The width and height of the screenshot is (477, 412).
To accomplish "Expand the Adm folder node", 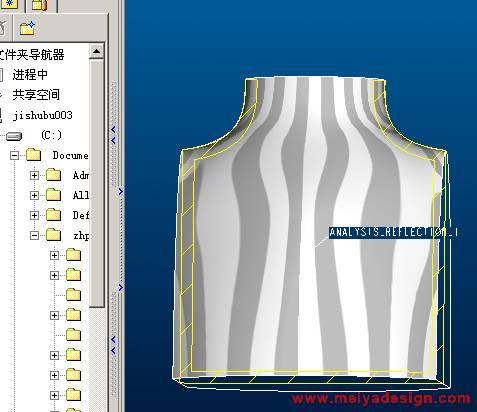I will click(34, 175).
